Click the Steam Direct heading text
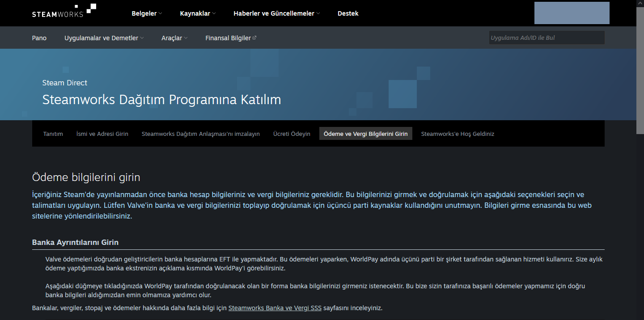This screenshot has width=644, height=320. pyautogui.click(x=65, y=83)
